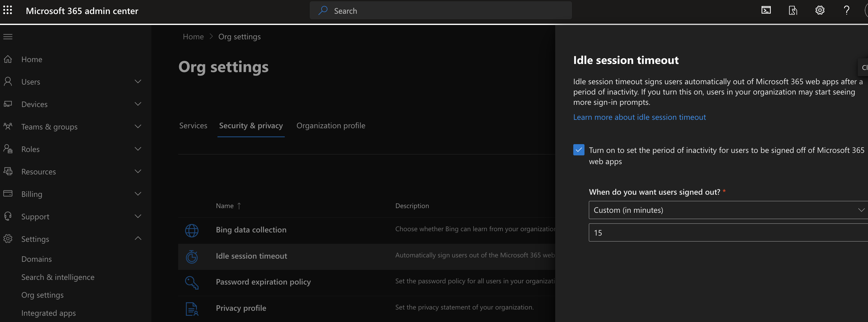Click the Microsoft 365 admin center title
868x322 pixels.
(82, 11)
